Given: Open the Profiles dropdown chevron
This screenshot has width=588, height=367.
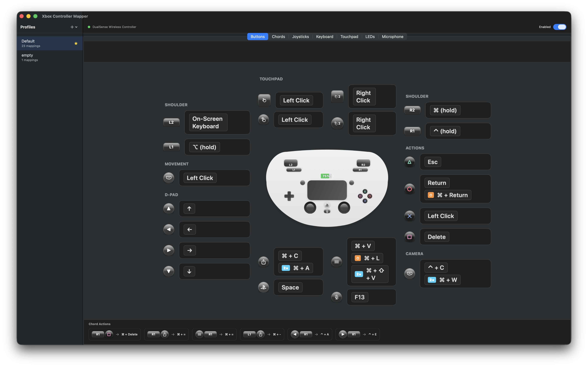Looking at the screenshot, I should [76, 27].
